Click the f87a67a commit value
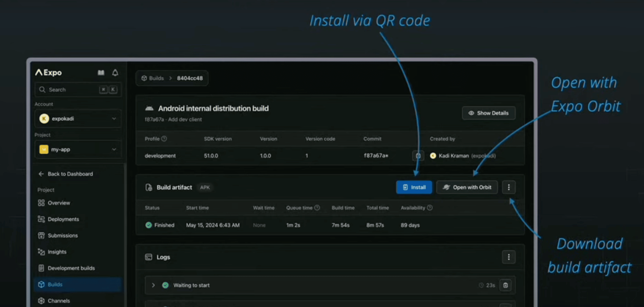The width and height of the screenshot is (644, 307). pos(376,155)
